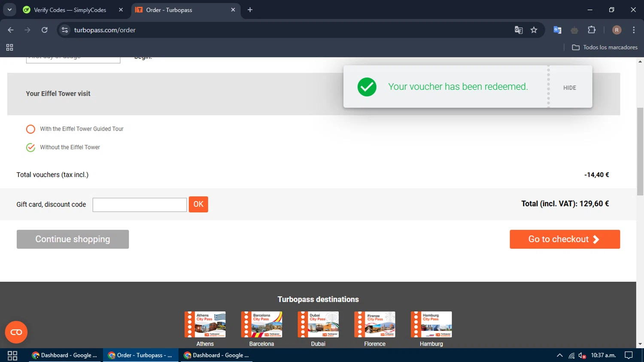Click the Barcelona destination link text

[x=261, y=344]
